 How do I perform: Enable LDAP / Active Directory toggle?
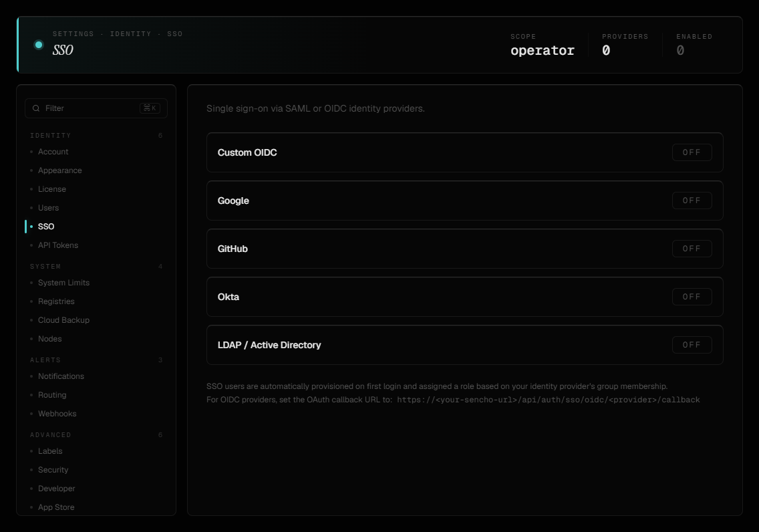692,345
